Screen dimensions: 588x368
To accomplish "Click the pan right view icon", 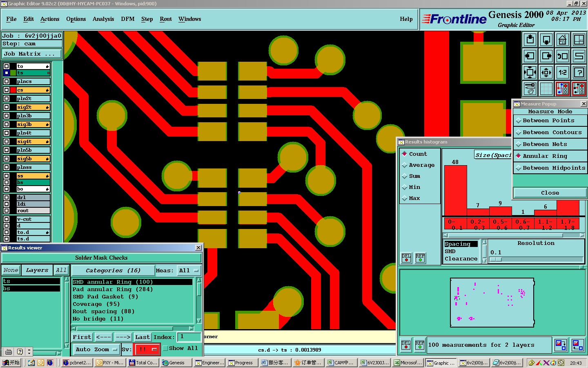I will 546,56.
